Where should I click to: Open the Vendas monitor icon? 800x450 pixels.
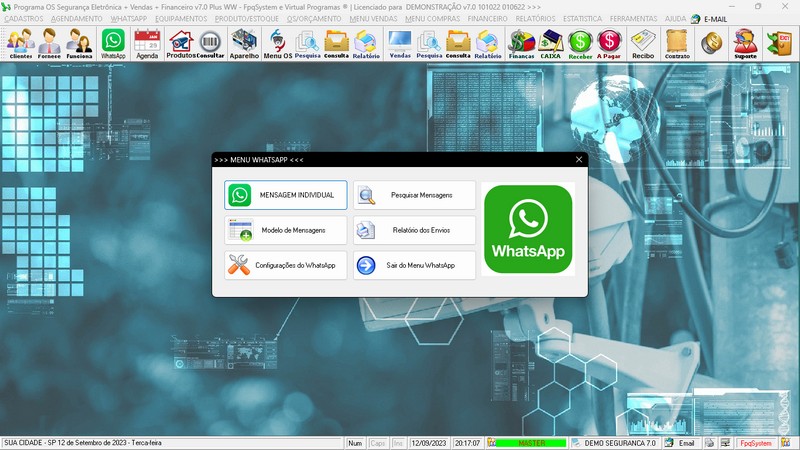[399, 44]
